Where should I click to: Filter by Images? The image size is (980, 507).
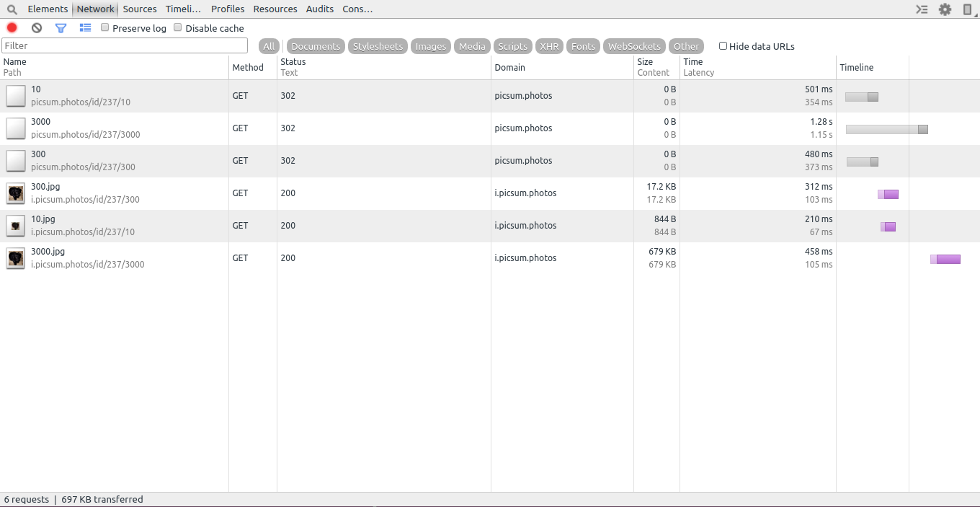[431, 46]
